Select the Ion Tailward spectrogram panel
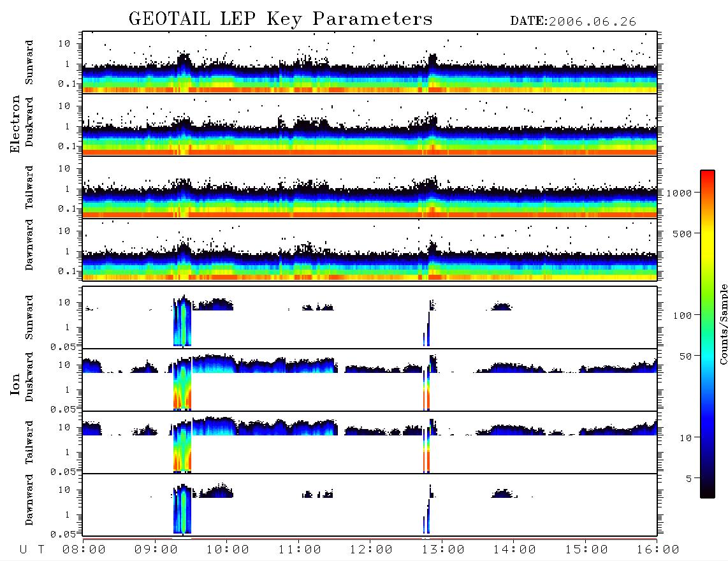Image resolution: width=728 pixels, height=561 pixels. tap(370, 442)
